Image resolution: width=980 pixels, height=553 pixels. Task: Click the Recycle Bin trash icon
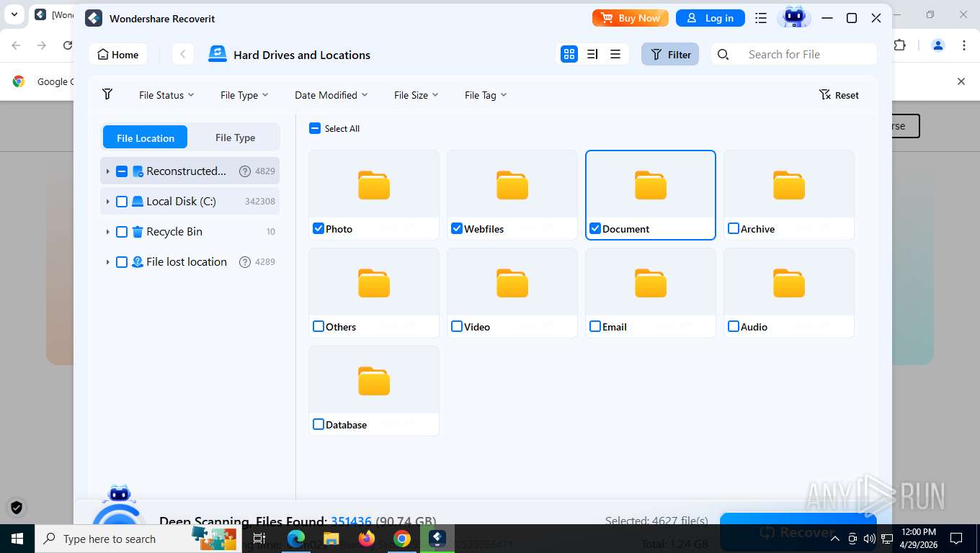[x=138, y=232]
